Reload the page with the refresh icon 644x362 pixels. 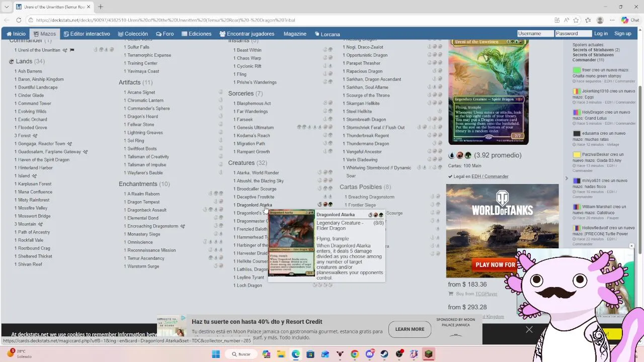(19, 20)
